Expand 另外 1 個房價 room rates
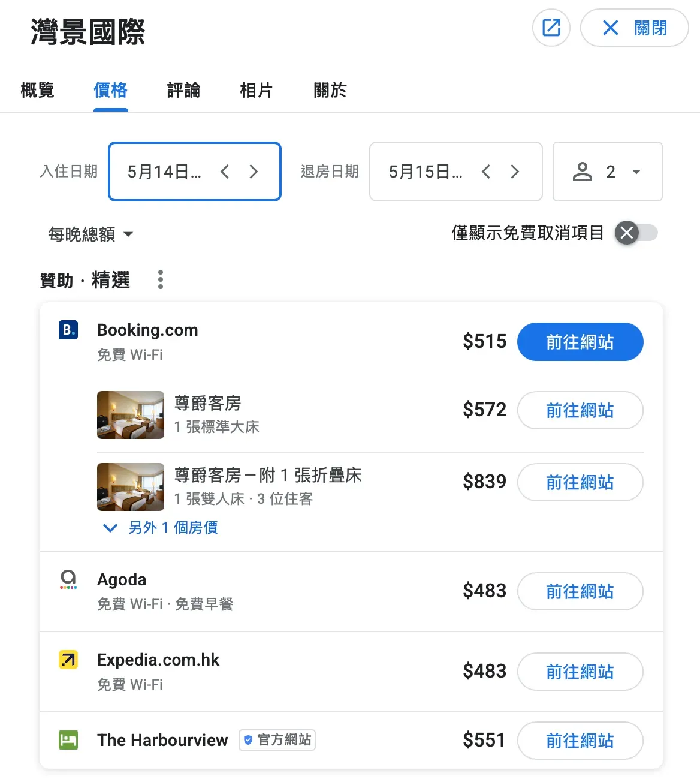 160,528
